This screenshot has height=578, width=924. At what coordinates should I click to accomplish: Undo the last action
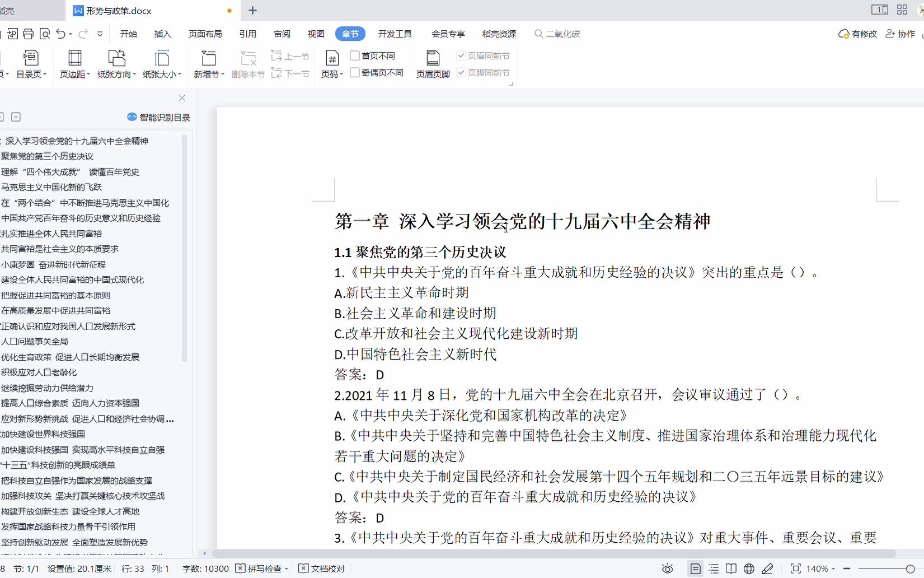tap(61, 34)
